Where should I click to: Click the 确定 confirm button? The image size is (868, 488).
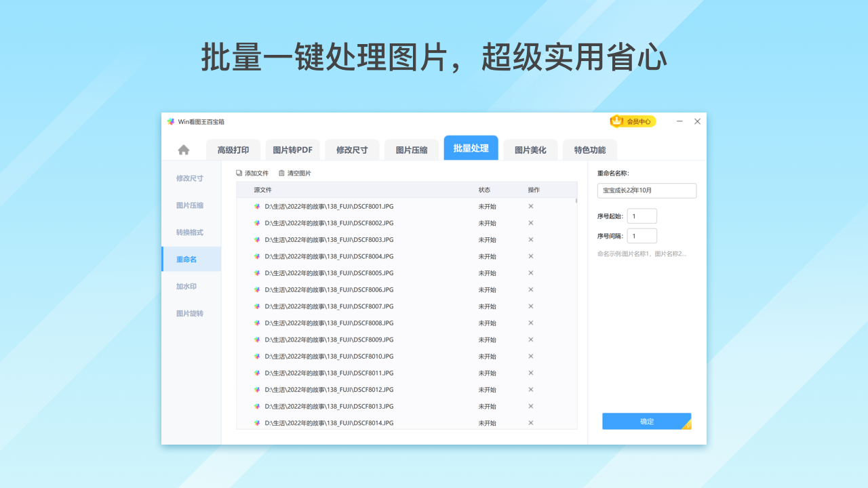coord(646,421)
